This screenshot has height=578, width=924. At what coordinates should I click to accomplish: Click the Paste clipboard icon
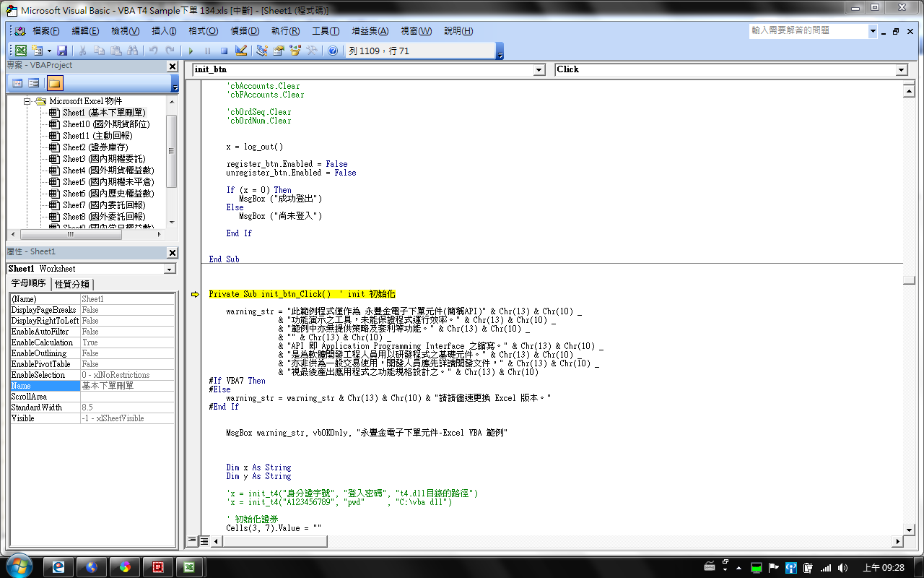pos(115,51)
